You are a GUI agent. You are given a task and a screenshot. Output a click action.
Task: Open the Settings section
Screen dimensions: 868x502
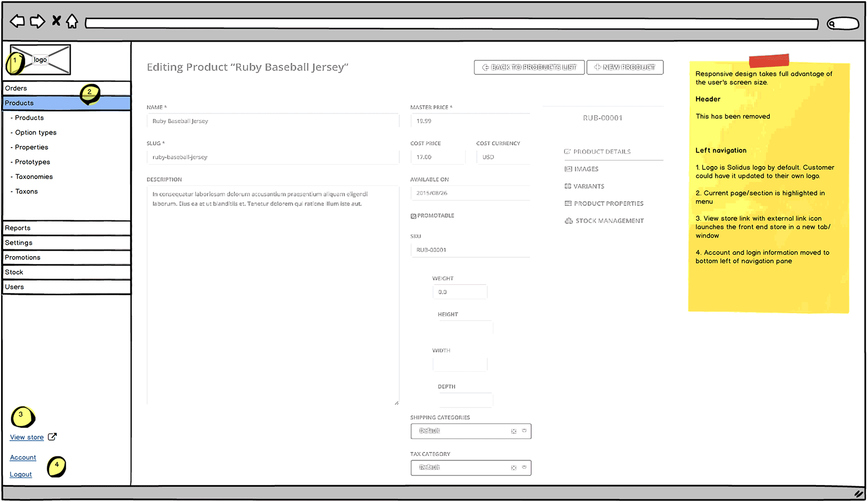(19, 243)
